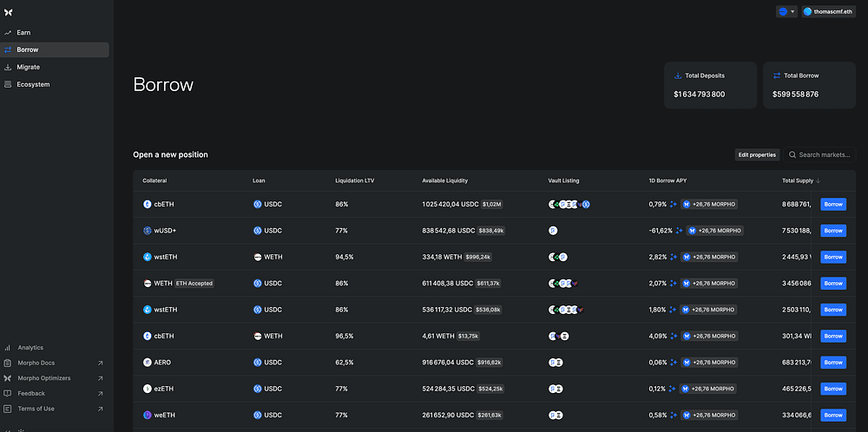The image size is (868, 432).
Task: Click the 4,61 WETH liquidity value
Action: [437, 336]
